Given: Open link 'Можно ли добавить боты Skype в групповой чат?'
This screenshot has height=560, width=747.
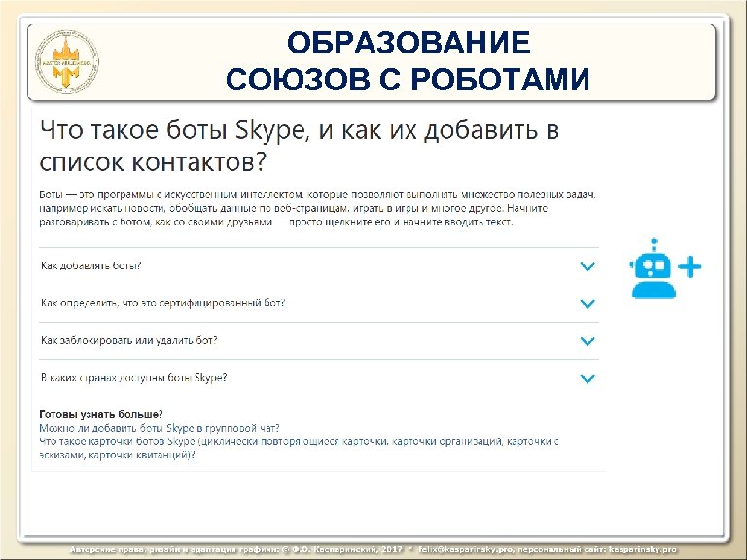Looking at the screenshot, I should (x=160, y=428).
